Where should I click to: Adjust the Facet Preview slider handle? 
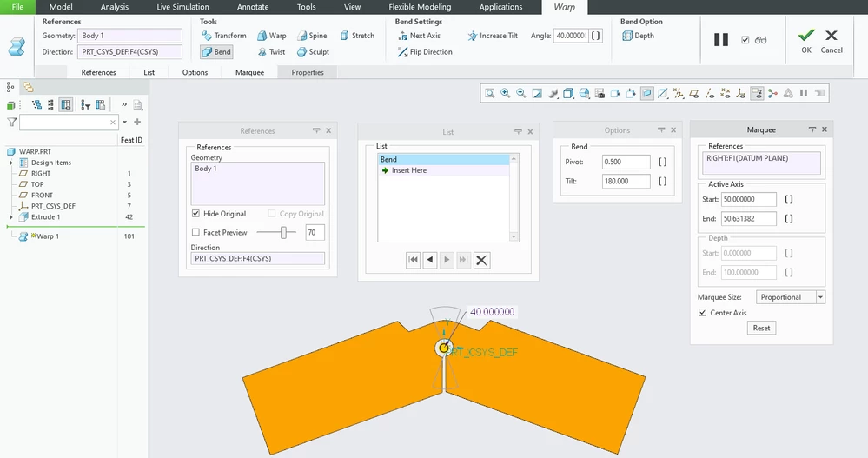coord(283,233)
